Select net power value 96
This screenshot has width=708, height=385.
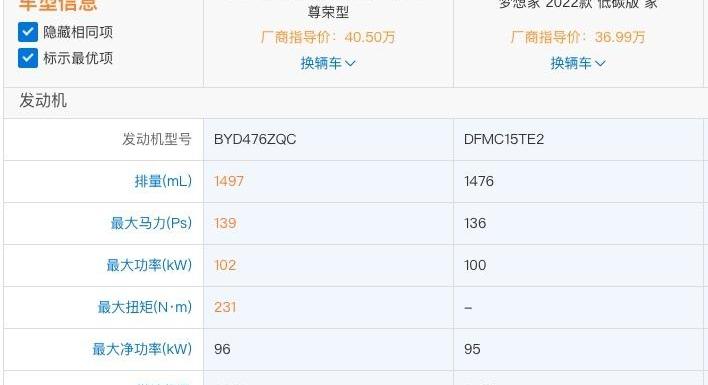(222, 349)
